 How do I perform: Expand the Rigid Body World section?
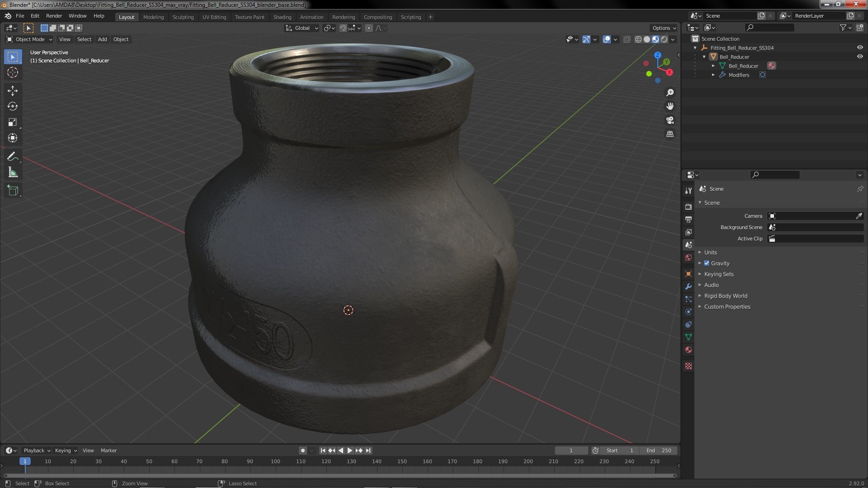click(x=725, y=296)
